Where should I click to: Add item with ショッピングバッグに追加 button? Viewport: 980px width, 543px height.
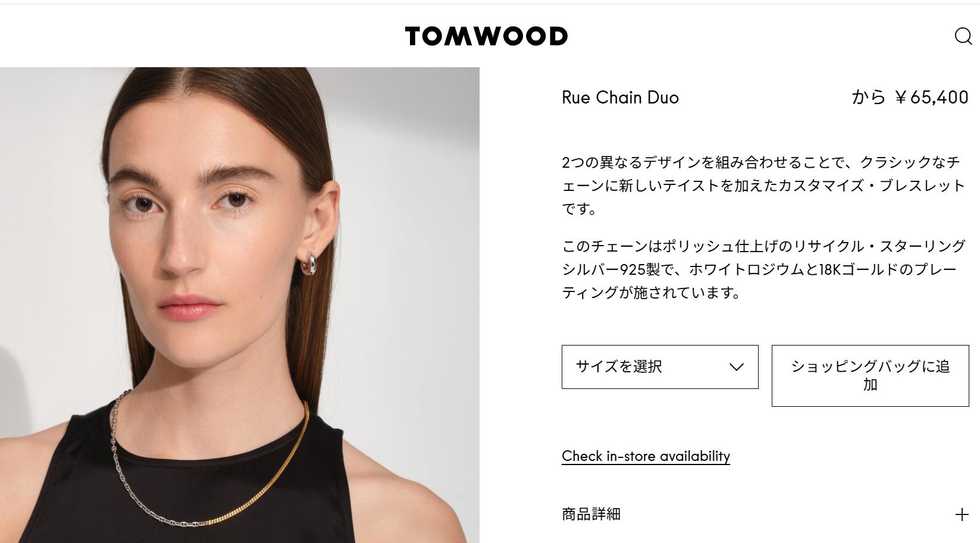(870, 376)
